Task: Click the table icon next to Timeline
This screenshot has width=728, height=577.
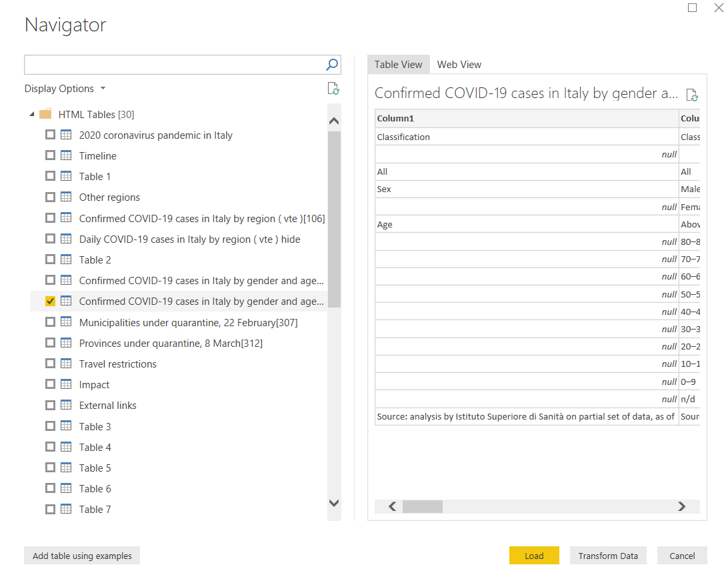Action: coord(66,155)
